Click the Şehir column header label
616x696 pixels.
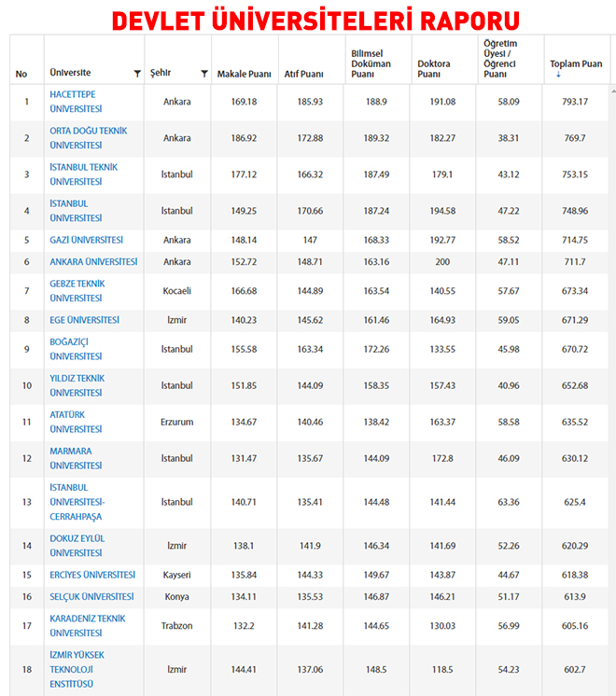pyautogui.click(x=161, y=73)
